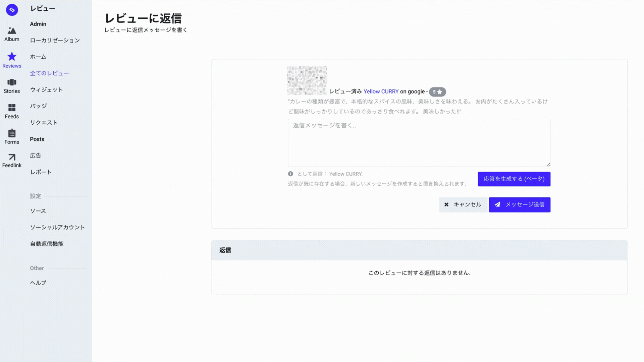Click 応答を生成する (ベータ) button
The height and width of the screenshot is (362, 644).
[514, 179]
